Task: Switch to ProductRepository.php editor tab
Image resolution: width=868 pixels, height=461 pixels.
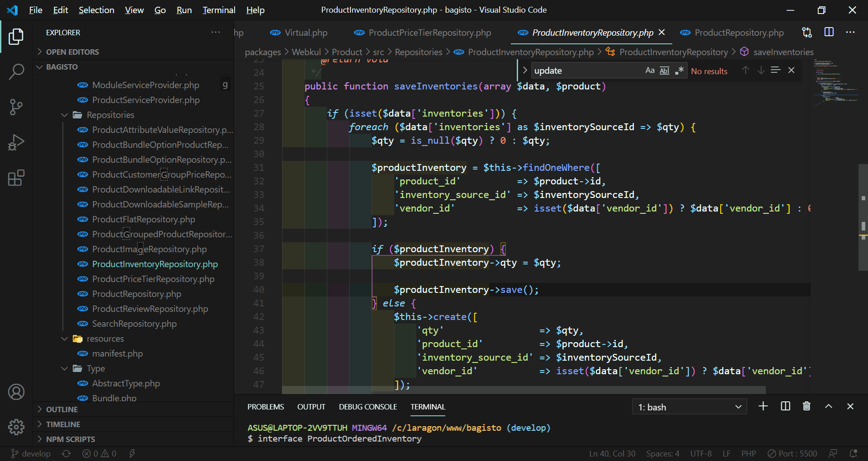Action: click(x=732, y=33)
